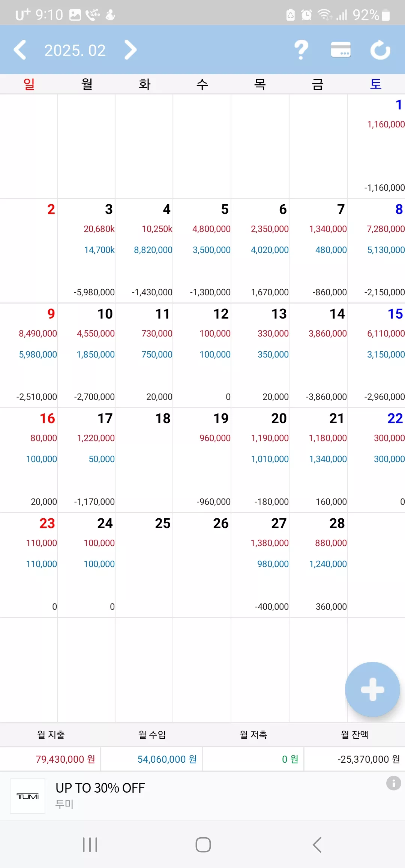Open help question mark icon
The width and height of the screenshot is (405, 868).
[301, 50]
